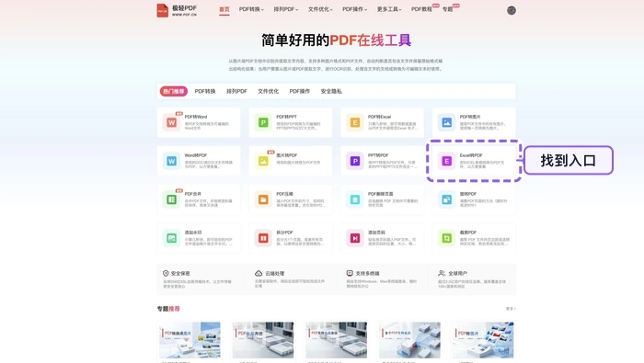Click the 安全保密 feature heading
The width and height of the screenshot is (644, 363).
tap(180, 273)
